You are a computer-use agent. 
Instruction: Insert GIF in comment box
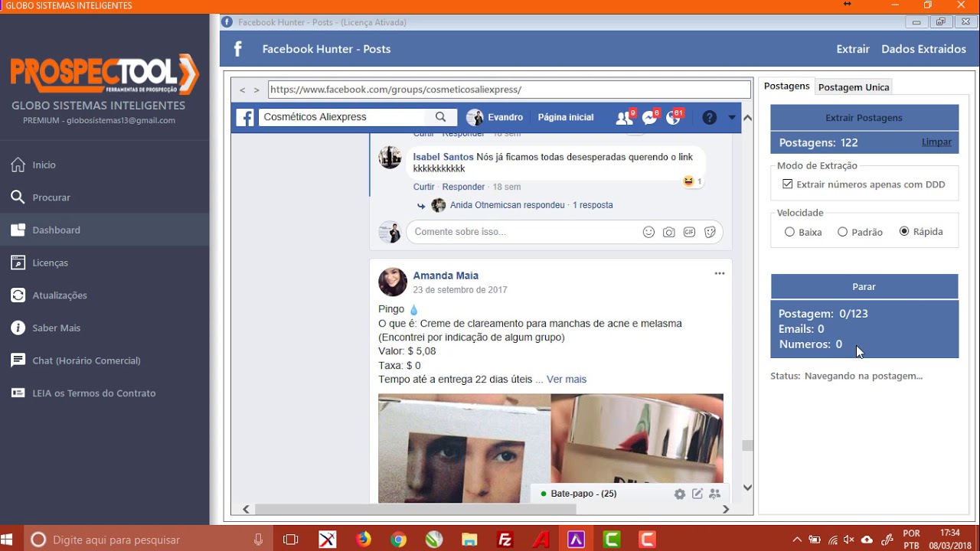coord(689,232)
